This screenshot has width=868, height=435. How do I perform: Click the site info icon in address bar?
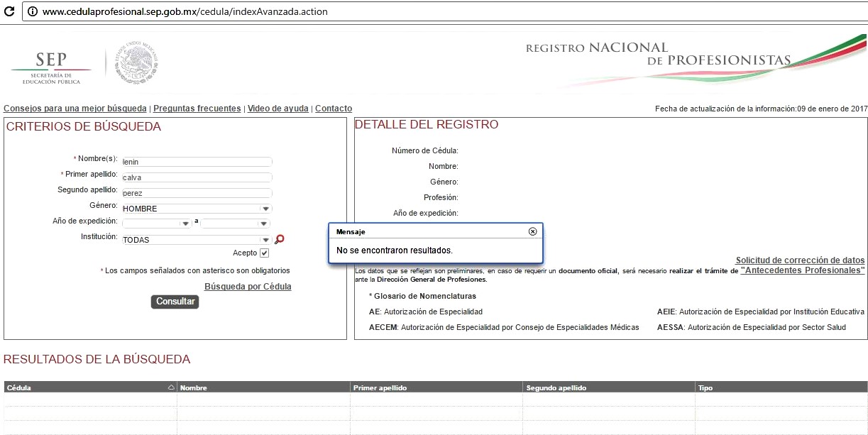(x=33, y=12)
